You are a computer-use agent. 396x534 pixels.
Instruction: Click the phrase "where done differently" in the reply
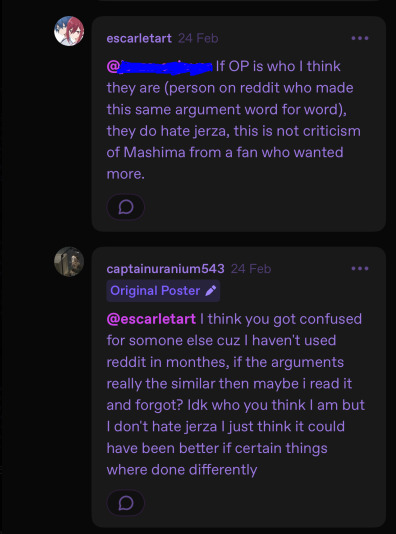[x=182, y=470]
